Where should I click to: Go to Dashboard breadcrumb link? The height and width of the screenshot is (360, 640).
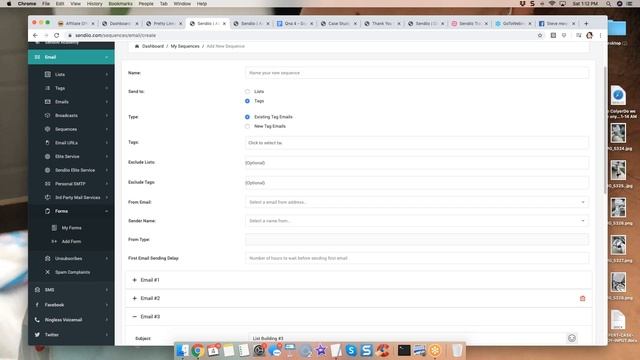(153, 46)
